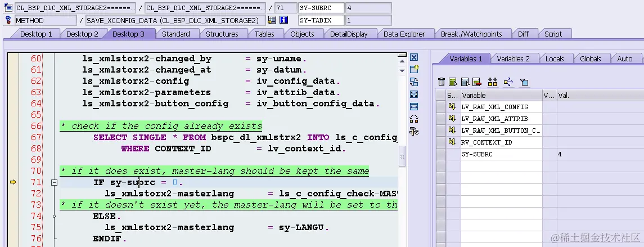644x247 pixels.
Task: Click the RV_CONTEXT_ID variable name
Action: point(487,142)
